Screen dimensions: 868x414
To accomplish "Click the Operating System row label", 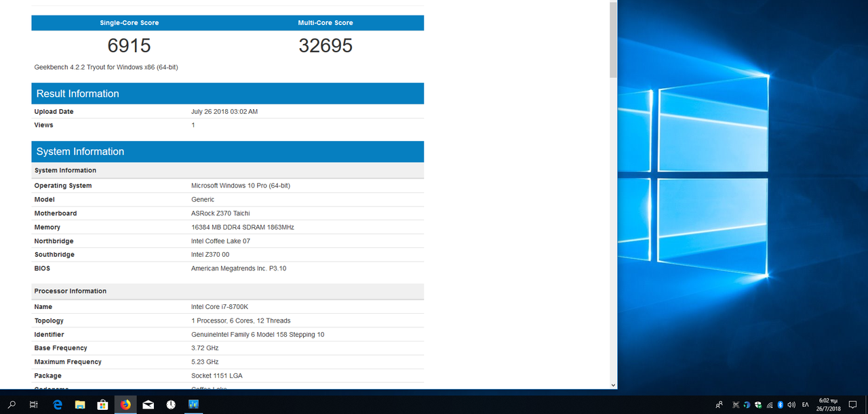I will (63, 186).
